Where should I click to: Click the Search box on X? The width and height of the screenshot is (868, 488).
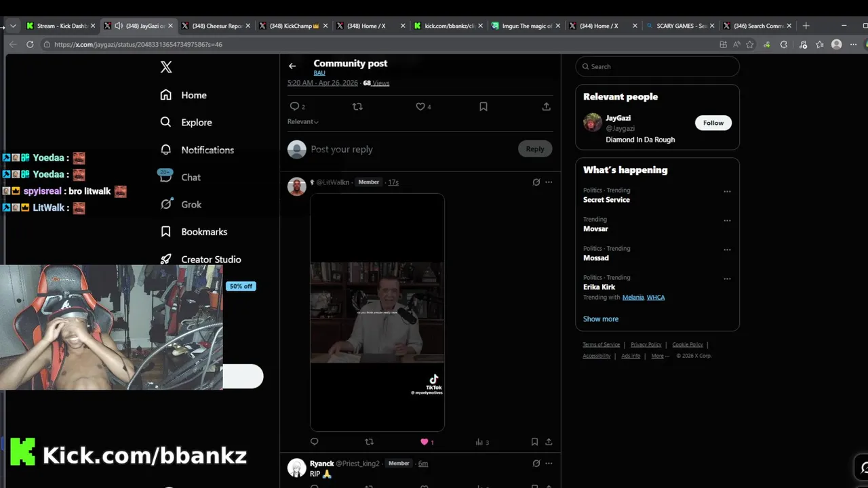coord(658,66)
